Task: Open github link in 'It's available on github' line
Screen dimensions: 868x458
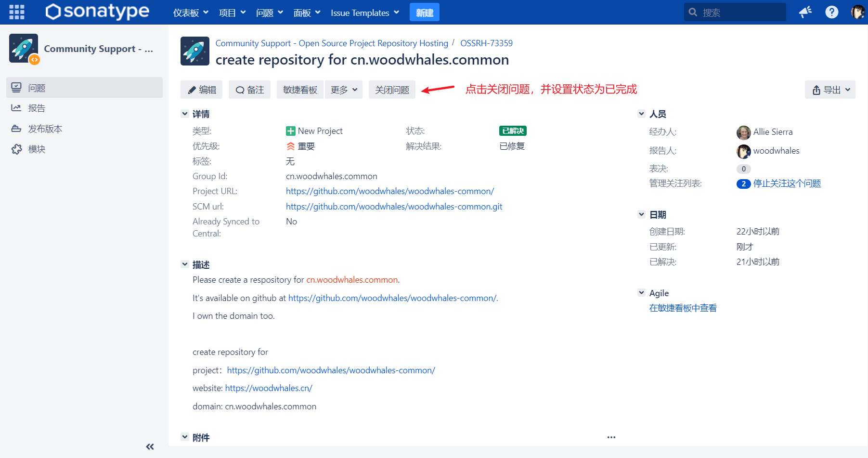Action: click(x=392, y=298)
